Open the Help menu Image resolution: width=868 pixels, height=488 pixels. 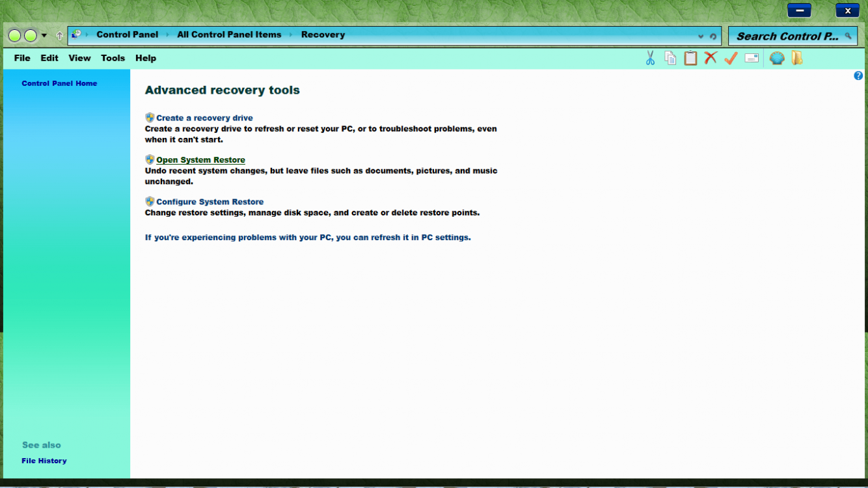pos(146,58)
